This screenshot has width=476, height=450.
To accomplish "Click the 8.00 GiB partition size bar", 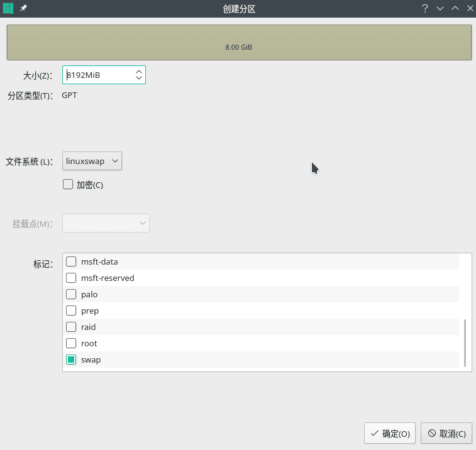I will pos(239,42).
